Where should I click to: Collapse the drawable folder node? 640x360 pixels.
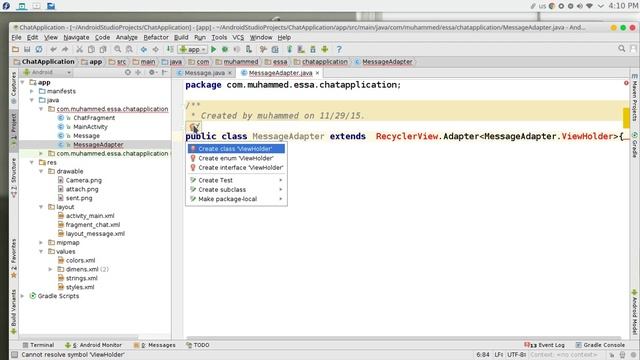coord(41,171)
